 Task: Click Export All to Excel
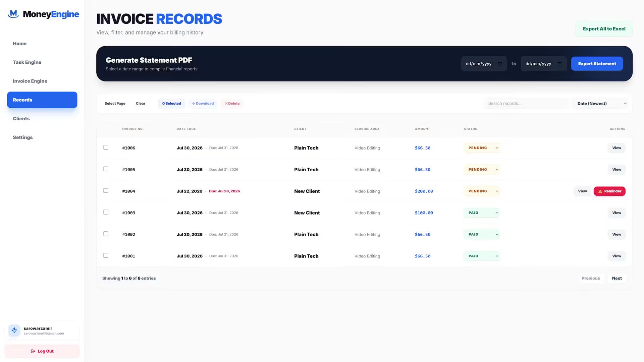point(604,29)
